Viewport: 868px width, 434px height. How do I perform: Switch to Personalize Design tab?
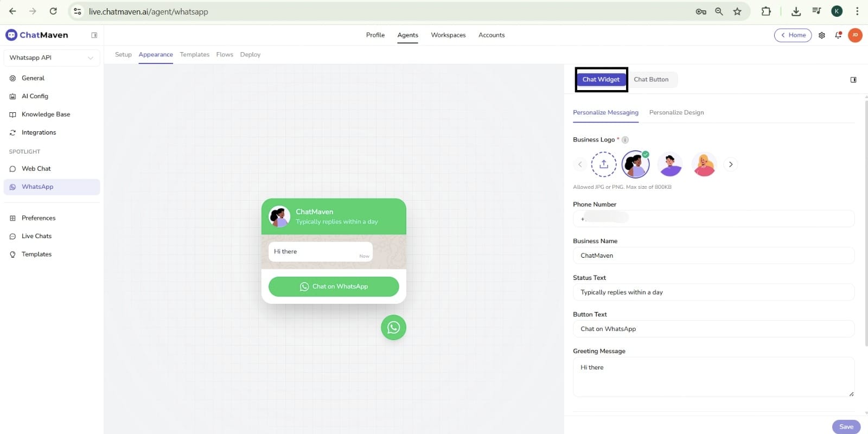(676, 112)
